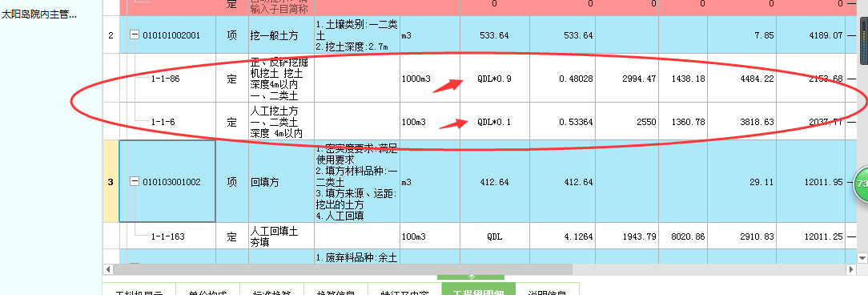The image size is (868, 295).
Task: Click the horizontal scrollbar thumb
Action: tap(342, 269)
